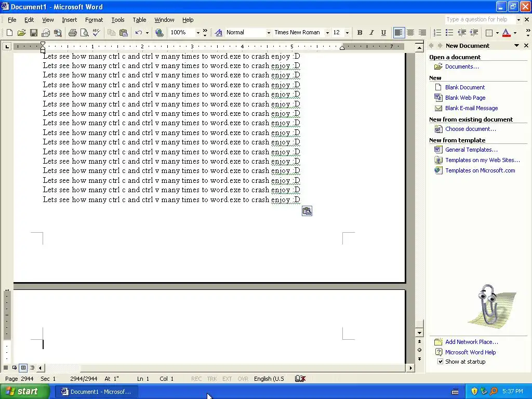Click the right indent marker on ruler
The height and width of the screenshot is (399, 532).
pos(342,48)
